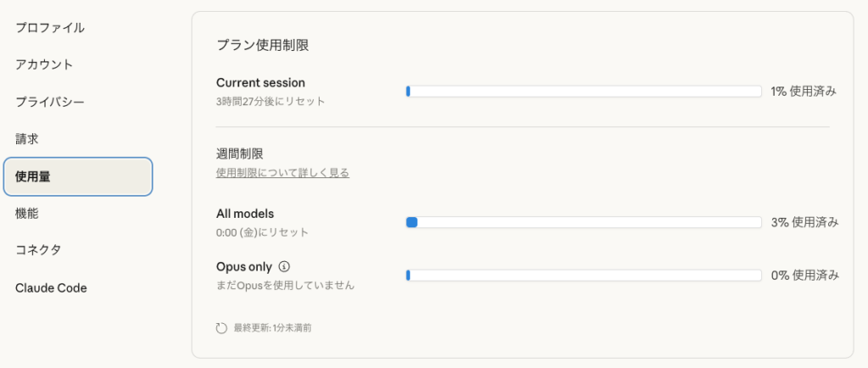Open the 請求 billing section
This screenshot has height=368, width=868.
point(27,139)
